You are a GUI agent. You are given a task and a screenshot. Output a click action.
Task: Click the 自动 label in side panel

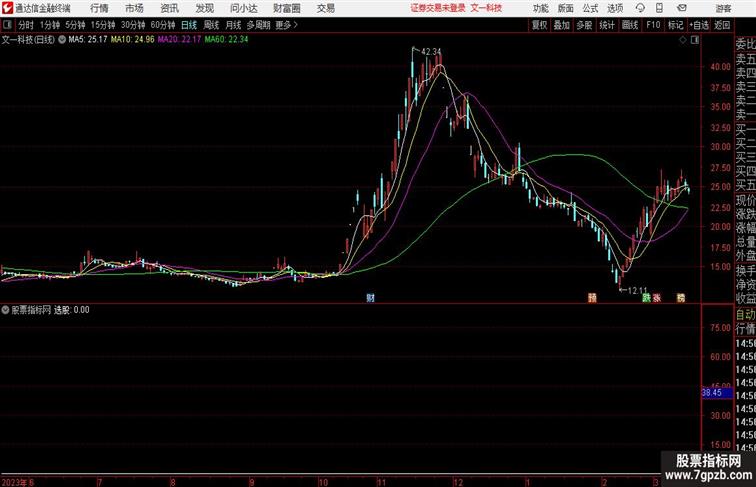(745, 315)
